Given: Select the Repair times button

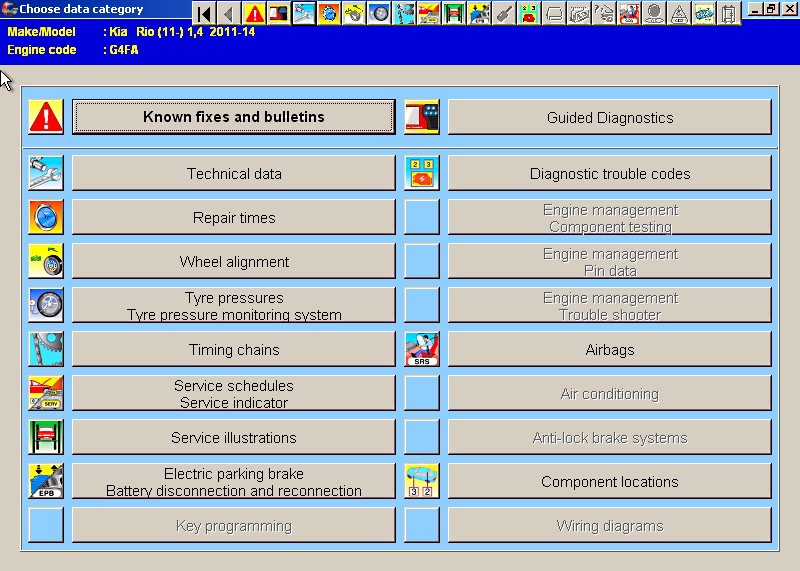Looking at the screenshot, I should tap(234, 218).
